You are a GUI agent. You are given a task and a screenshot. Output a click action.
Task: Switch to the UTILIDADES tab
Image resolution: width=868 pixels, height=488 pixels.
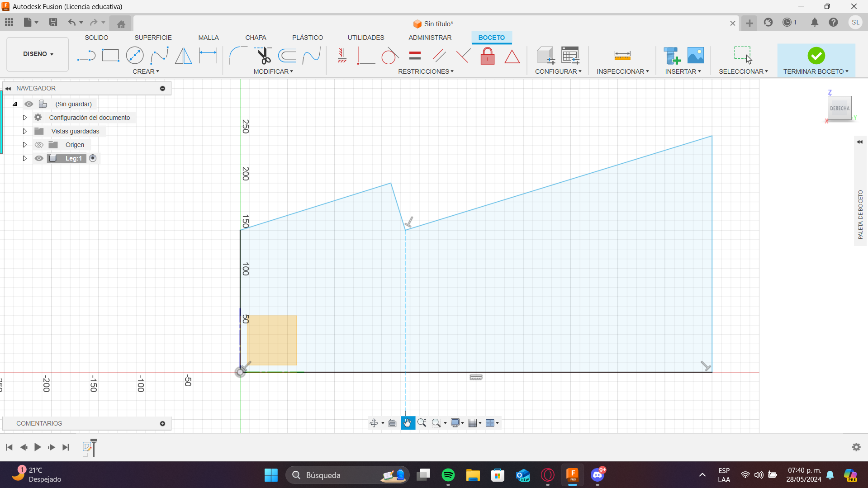click(x=366, y=38)
